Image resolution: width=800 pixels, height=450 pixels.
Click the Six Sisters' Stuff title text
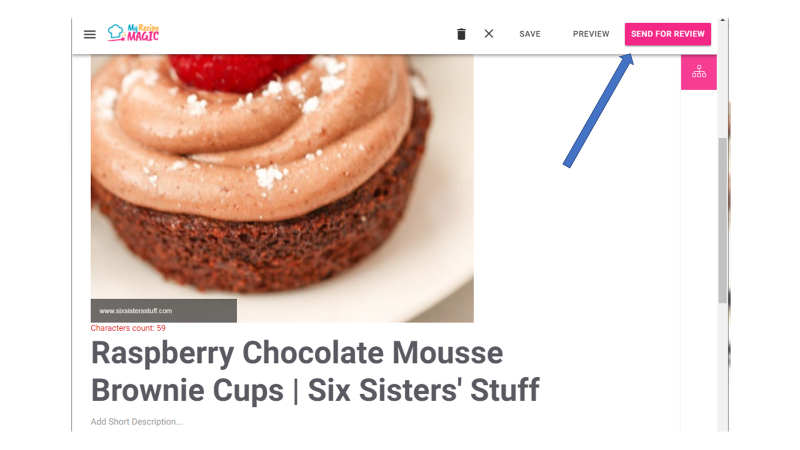[423, 390]
